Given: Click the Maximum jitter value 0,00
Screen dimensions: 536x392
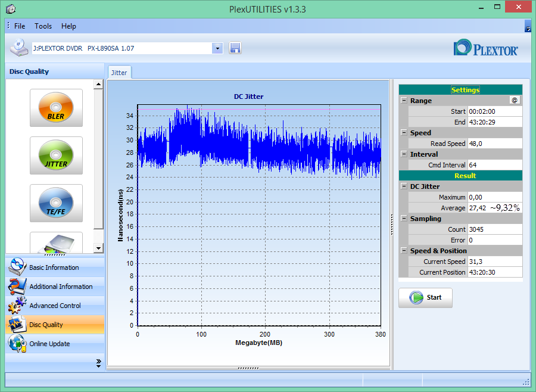Looking at the screenshot, I should click(x=495, y=197).
